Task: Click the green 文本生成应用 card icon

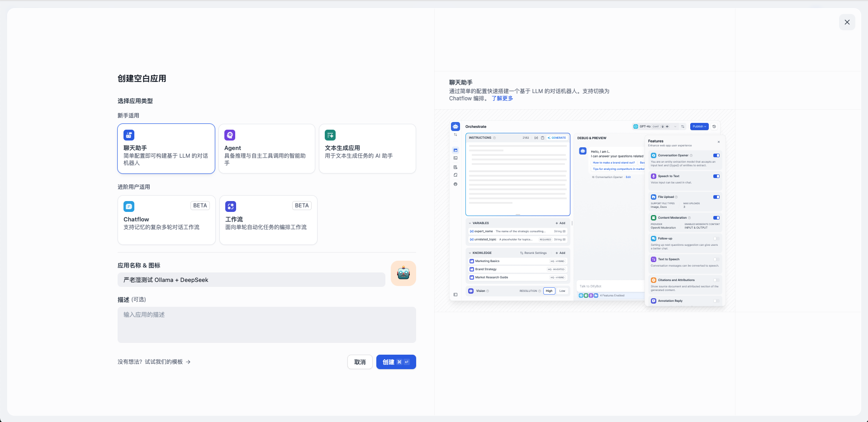Action: pos(330,135)
